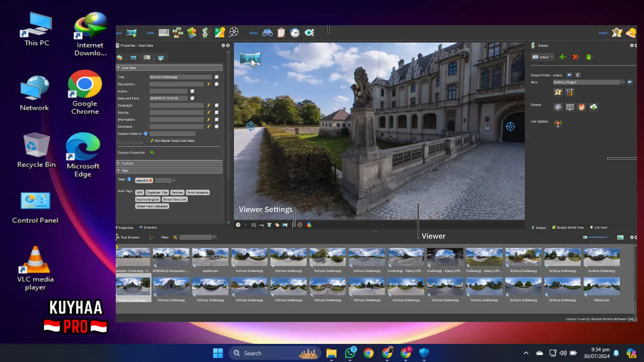Click the Generate Output gear icon
Viewport: 644px width, 362px height.
[x=558, y=107]
